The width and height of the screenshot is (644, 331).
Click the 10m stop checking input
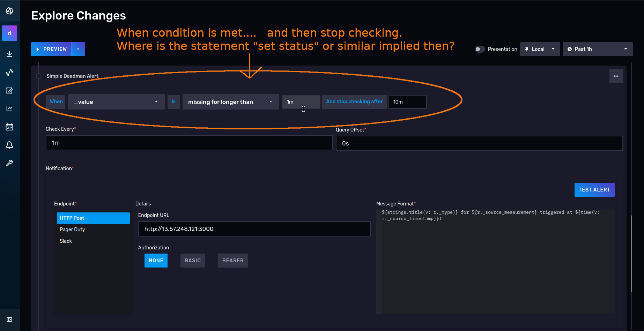(x=407, y=102)
